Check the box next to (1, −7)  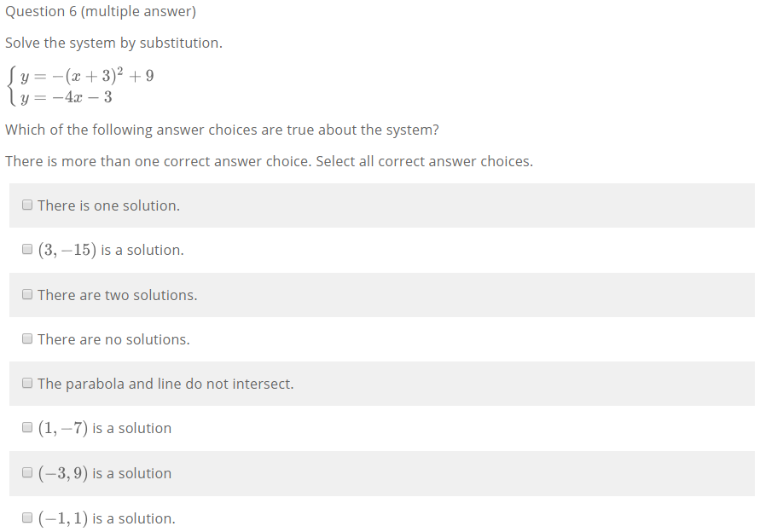coord(27,428)
